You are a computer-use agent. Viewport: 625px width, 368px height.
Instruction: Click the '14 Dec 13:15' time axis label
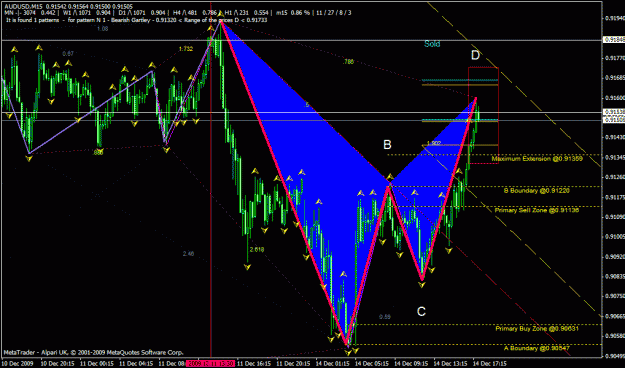(450, 364)
